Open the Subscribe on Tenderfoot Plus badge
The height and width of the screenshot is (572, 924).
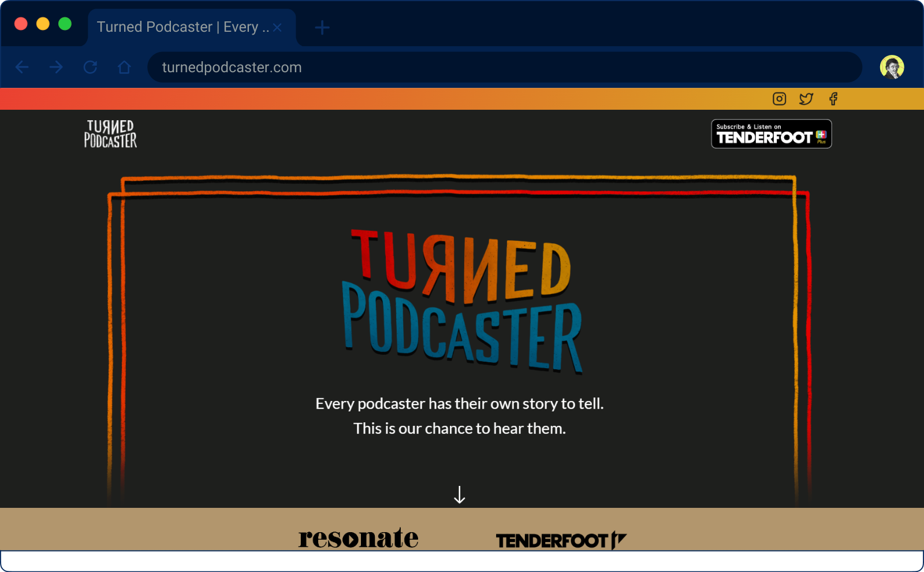[772, 133]
